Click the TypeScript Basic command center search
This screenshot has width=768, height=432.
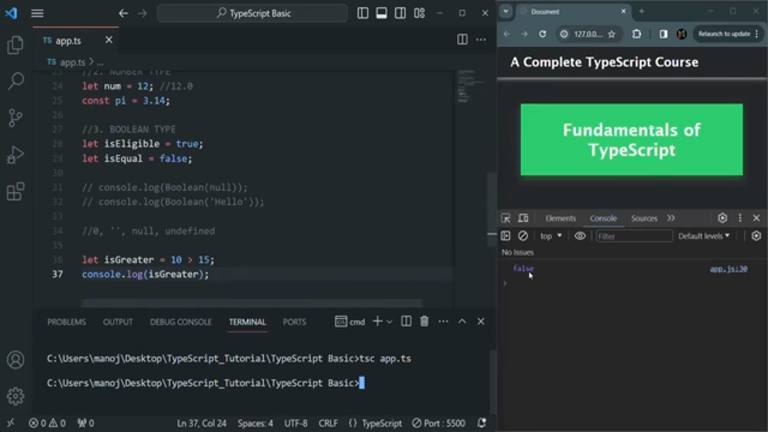tap(253, 13)
